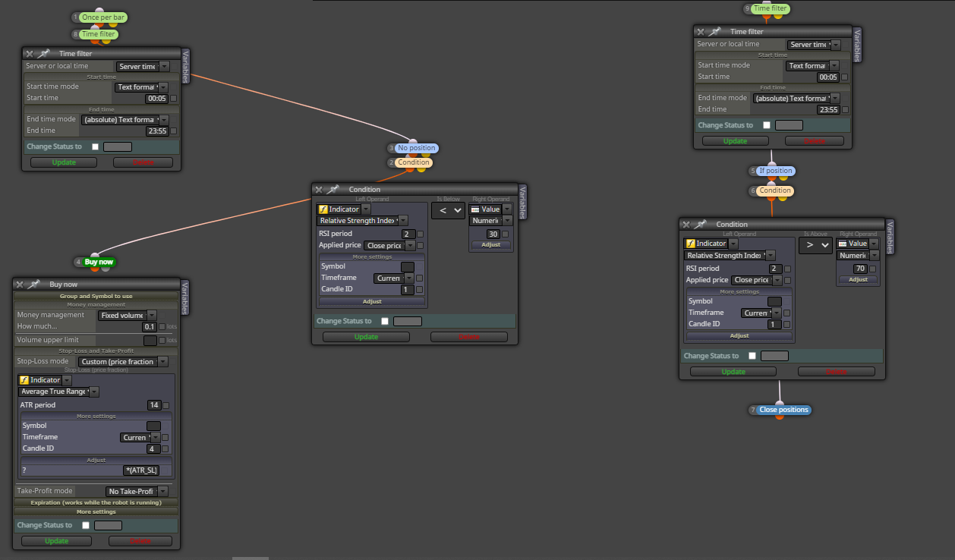This screenshot has height=560, width=955.
Task: Select the Time filter block numbered 9
Action: pos(771,9)
